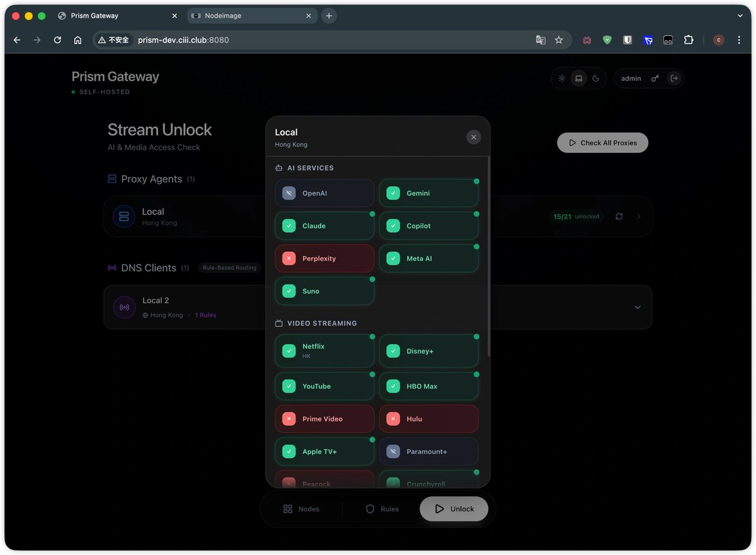Click the Netflix HK status tile
The width and height of the screenshot is (756, 555).
(324, 351)
